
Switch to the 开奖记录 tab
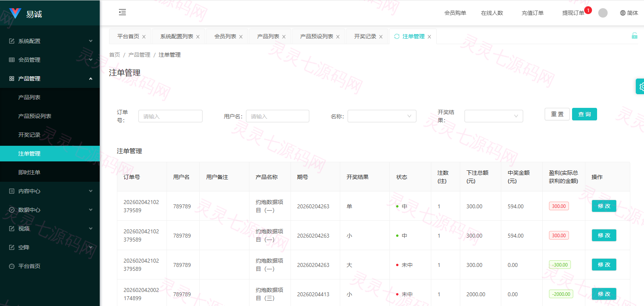365,36
